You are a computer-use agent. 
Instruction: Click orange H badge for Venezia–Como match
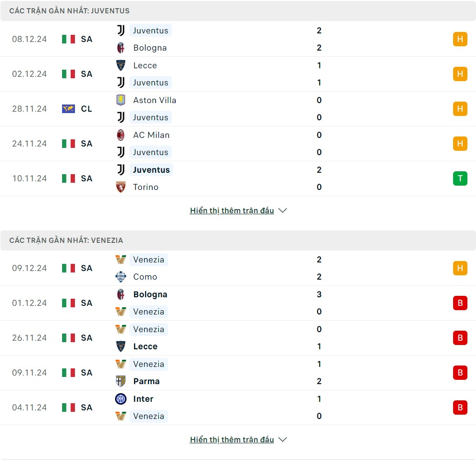click(460, 268)
